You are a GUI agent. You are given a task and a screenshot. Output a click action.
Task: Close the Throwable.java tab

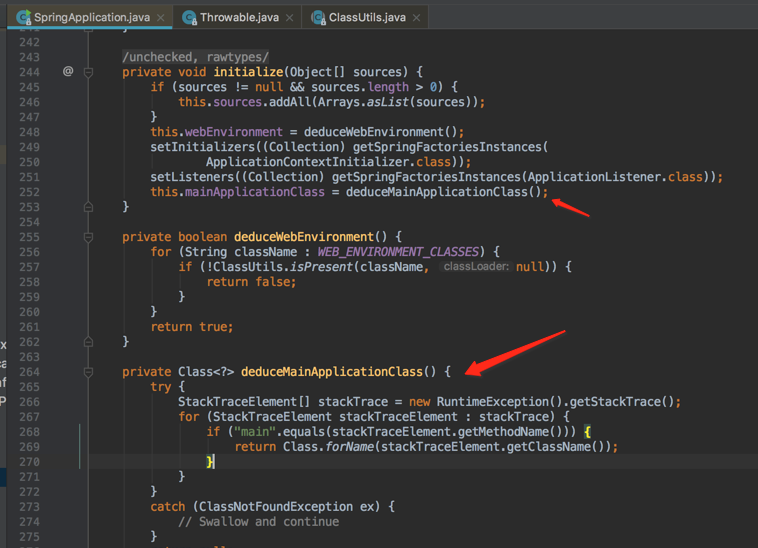coord(290,18)
